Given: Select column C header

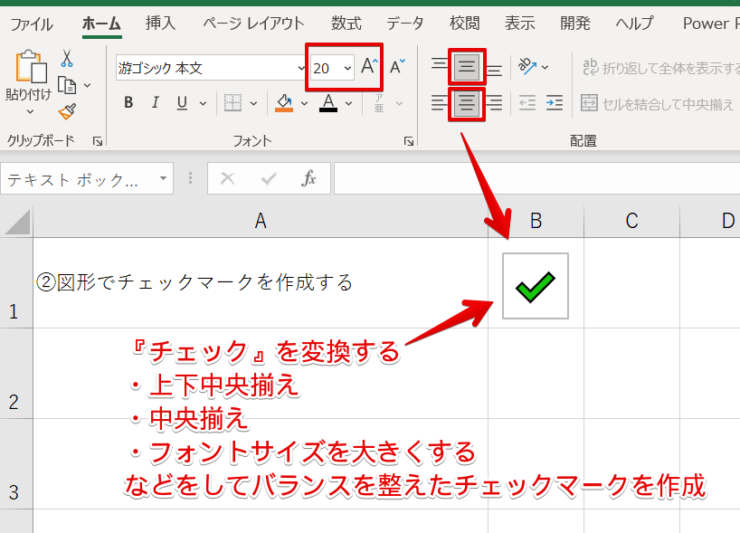Looking at the screenshot, I should 631,221.
